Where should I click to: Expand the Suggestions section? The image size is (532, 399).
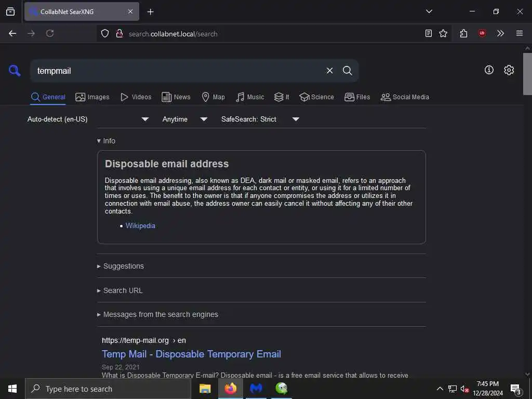click(x=121, y=266)
